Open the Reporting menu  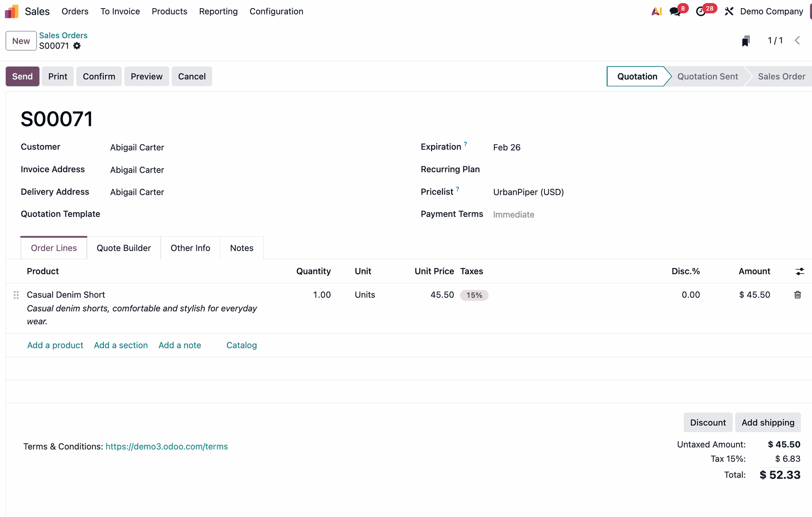[x=218, y=12]
